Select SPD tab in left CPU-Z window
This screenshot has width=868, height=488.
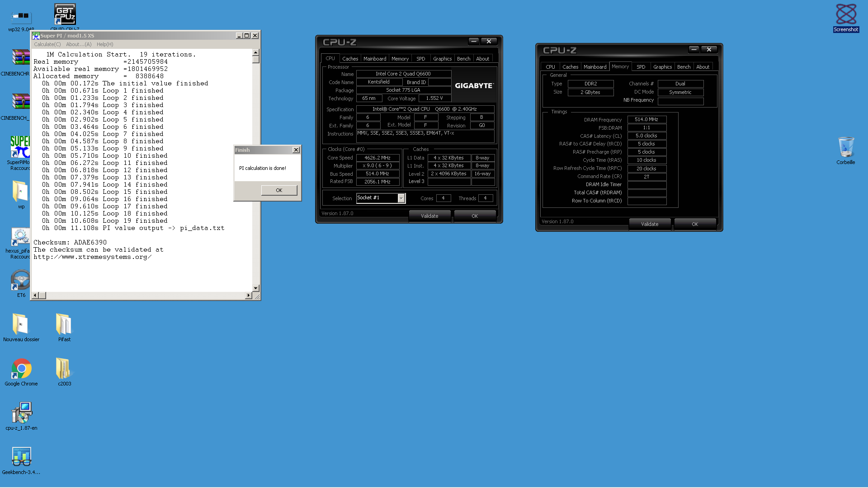(421, 59)
